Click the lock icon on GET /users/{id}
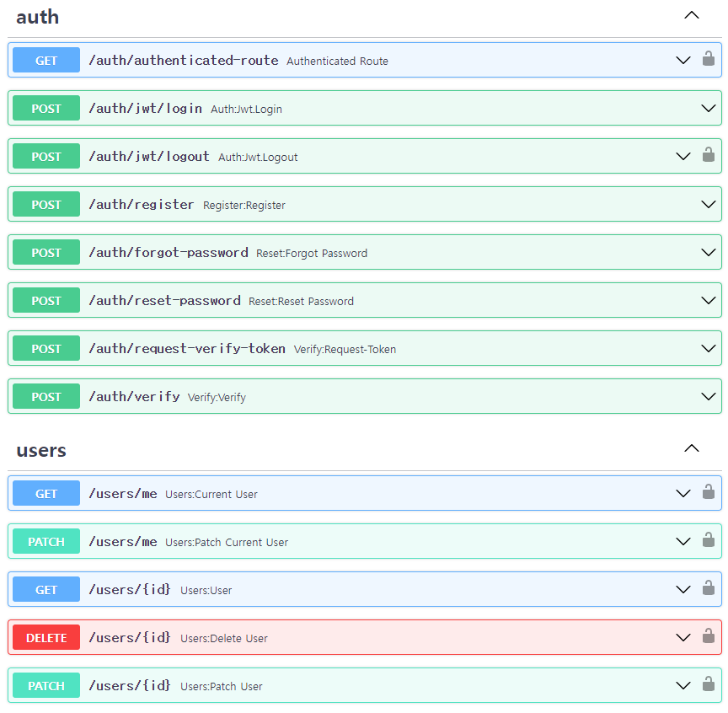Viewport: 728px width, 713px height. [708, 588]
